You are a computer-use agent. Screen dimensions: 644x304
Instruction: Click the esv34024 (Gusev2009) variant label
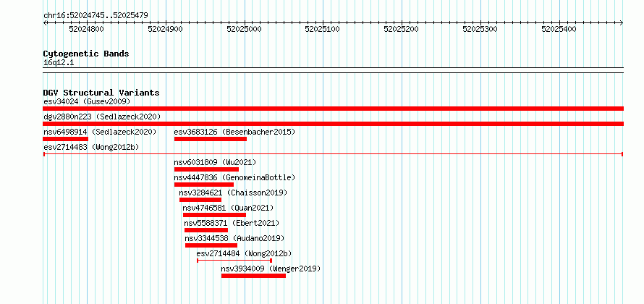(x=87, y=101)
